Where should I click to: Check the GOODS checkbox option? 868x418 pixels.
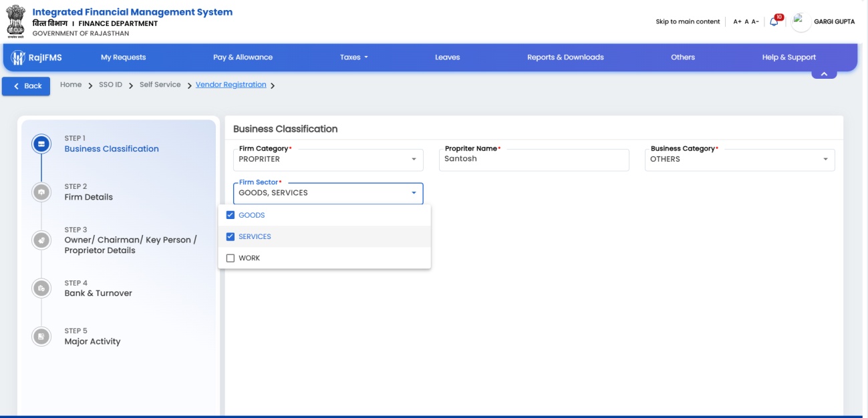click(x=231, y=215)
